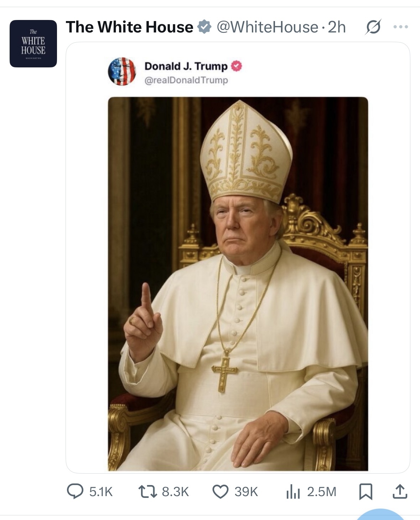Click The White House display name

(x=129, y=27)
